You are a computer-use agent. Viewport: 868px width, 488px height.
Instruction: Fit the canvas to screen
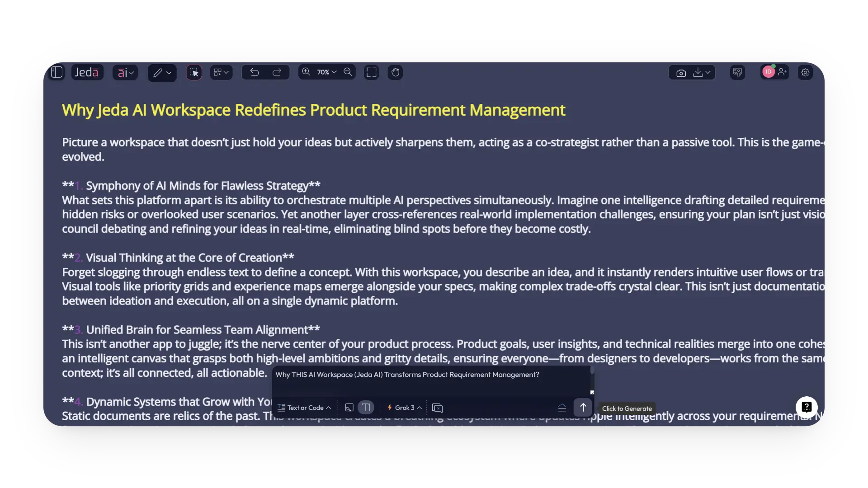371,72
